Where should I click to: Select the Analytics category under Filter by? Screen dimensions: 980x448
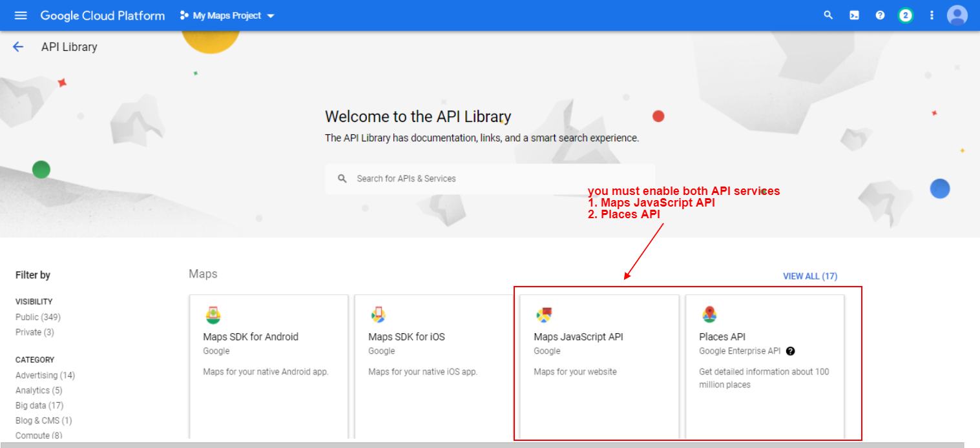[39, 390]
